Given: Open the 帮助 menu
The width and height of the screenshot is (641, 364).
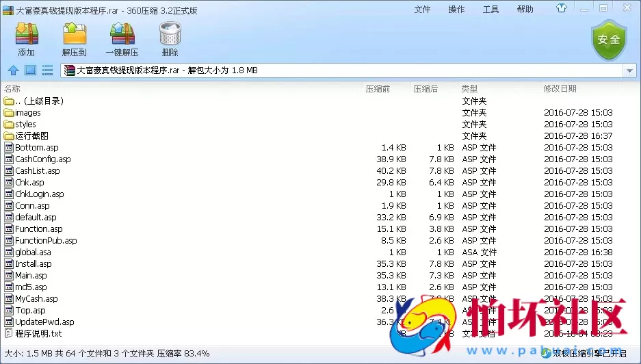Looking at the screenshot, I should coord(525,9).
